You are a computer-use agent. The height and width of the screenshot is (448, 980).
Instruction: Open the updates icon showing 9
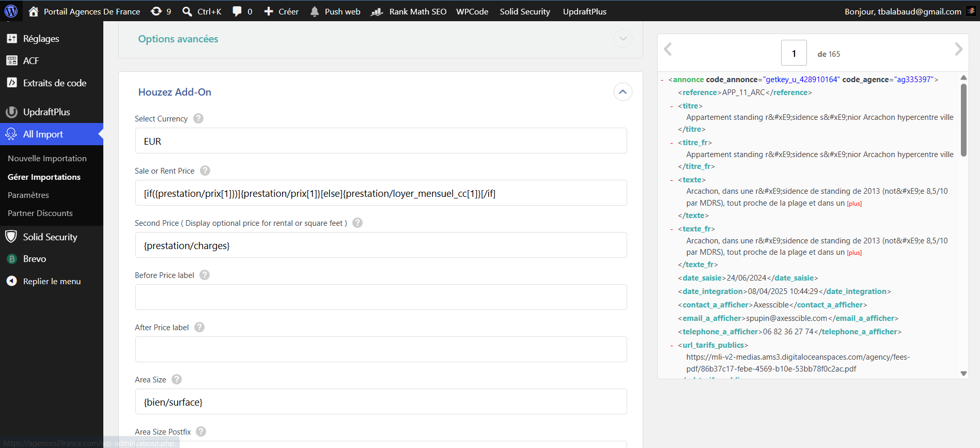[156, 11]
